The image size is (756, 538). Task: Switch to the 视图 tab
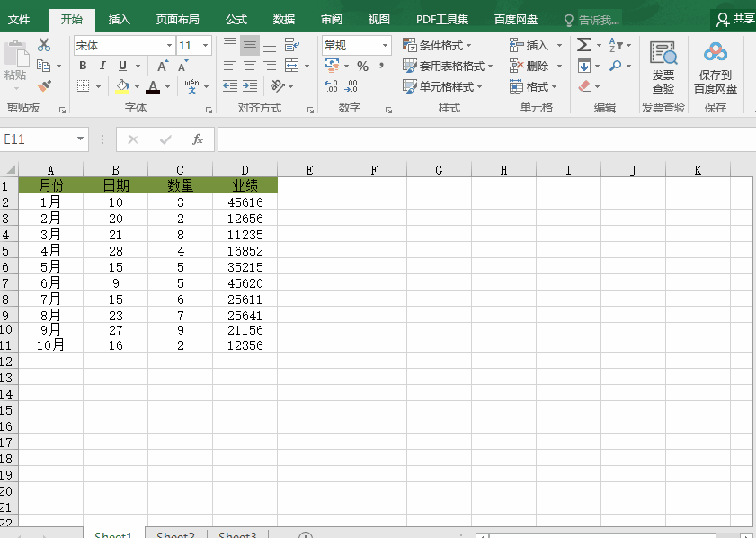pos(378,19)
